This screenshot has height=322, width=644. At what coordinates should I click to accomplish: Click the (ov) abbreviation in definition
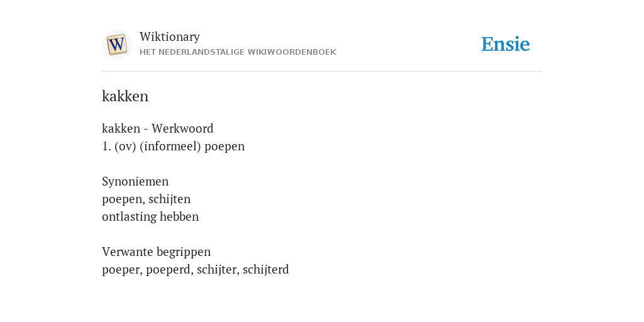(125, 146)
